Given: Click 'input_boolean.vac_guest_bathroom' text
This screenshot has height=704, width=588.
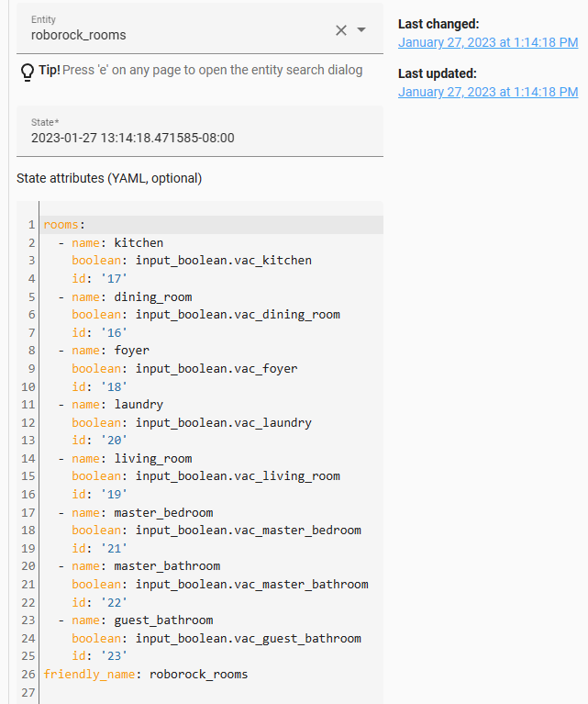Looking at the screenshot, I should click(x=249, y=638).
